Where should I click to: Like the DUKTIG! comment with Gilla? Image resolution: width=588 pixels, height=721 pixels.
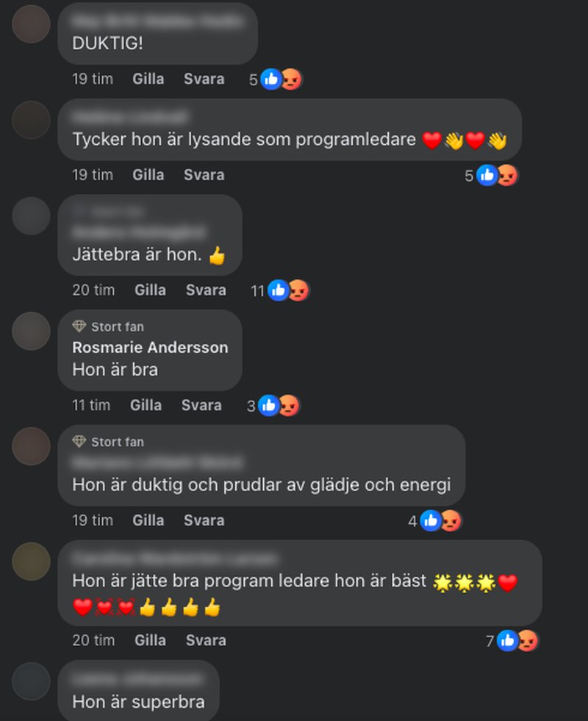pos(148,79)
